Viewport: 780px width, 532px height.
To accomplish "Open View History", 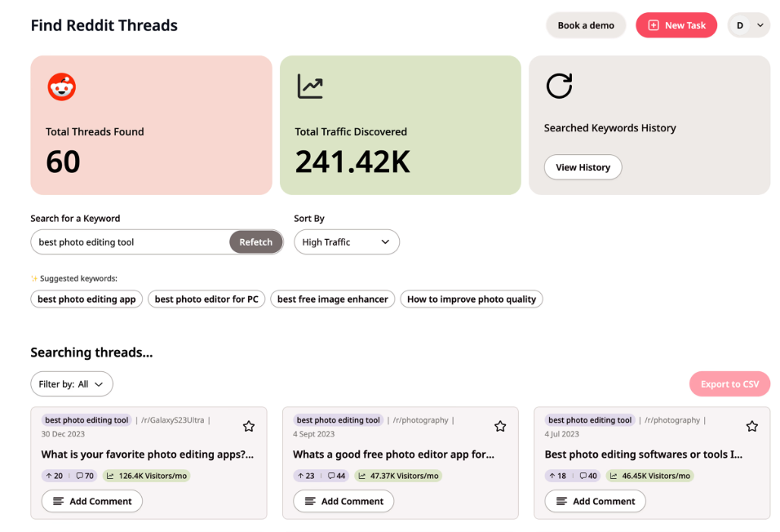I will click(583, 167).
